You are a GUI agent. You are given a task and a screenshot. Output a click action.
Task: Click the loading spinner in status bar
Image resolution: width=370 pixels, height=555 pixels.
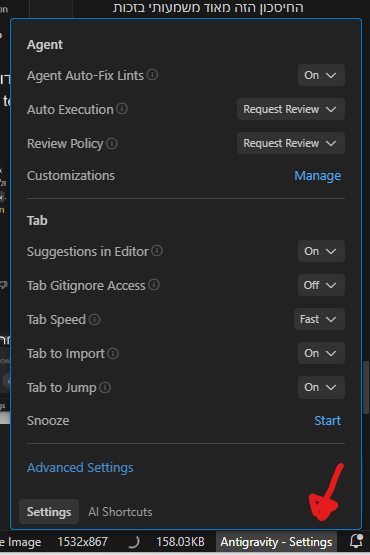coord(134,542)
